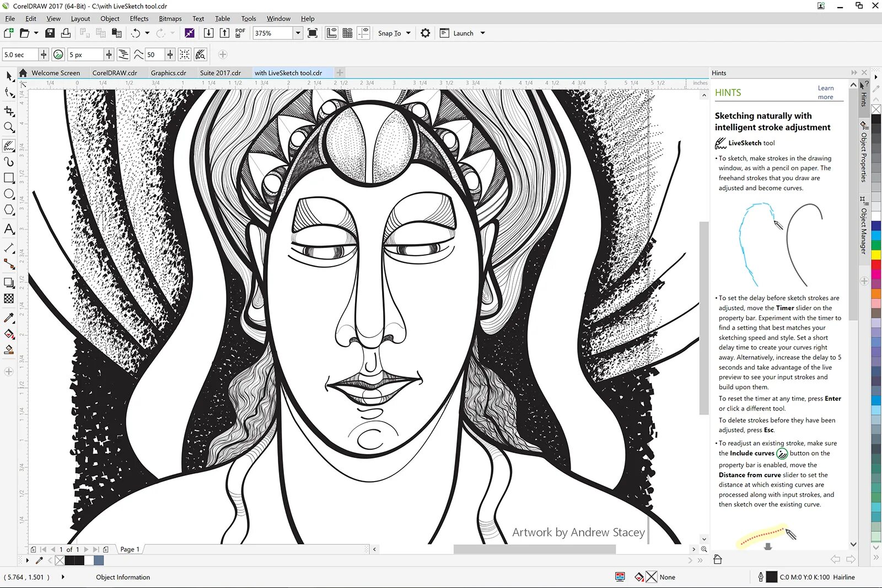Screen dimensions: 882x588
Task: Click the yellow swatch in color palette
Action: (876, 256)
